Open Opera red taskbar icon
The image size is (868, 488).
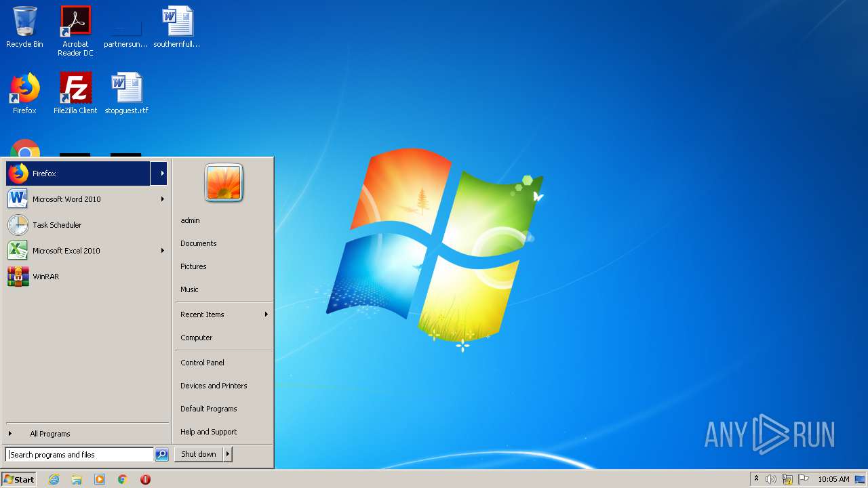pos(145,479)
